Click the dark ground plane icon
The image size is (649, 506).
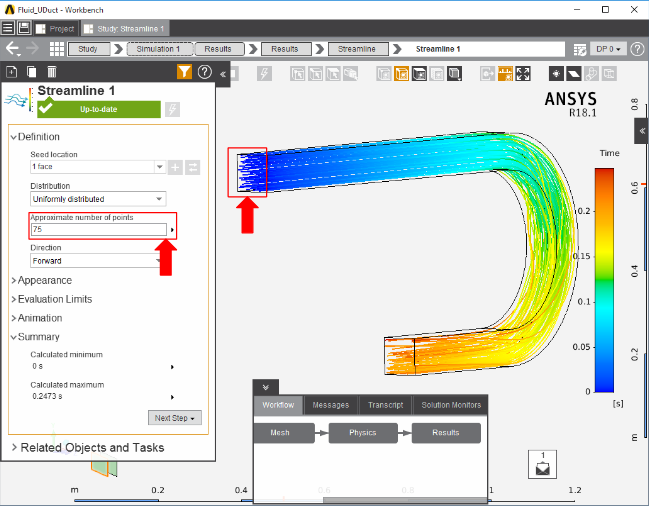pyautogui.click(x=574, y=74)
